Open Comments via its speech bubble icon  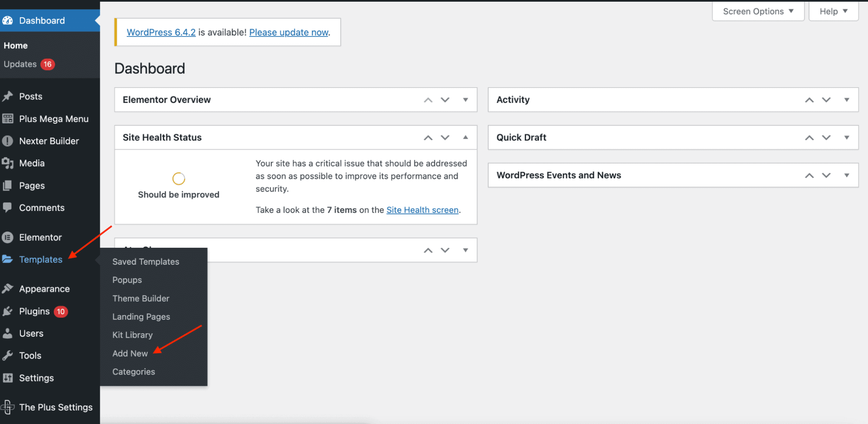pyautogui.click(x=9, y=207)
